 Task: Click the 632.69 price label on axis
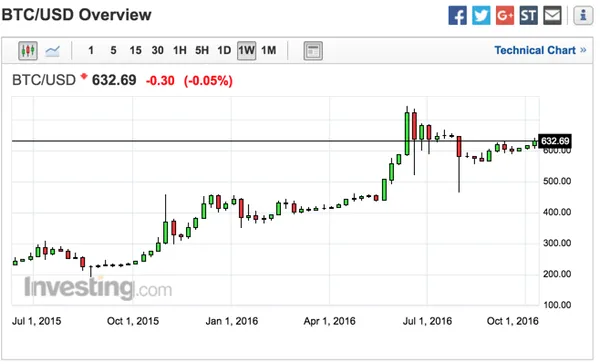click(x=555, y=141)
